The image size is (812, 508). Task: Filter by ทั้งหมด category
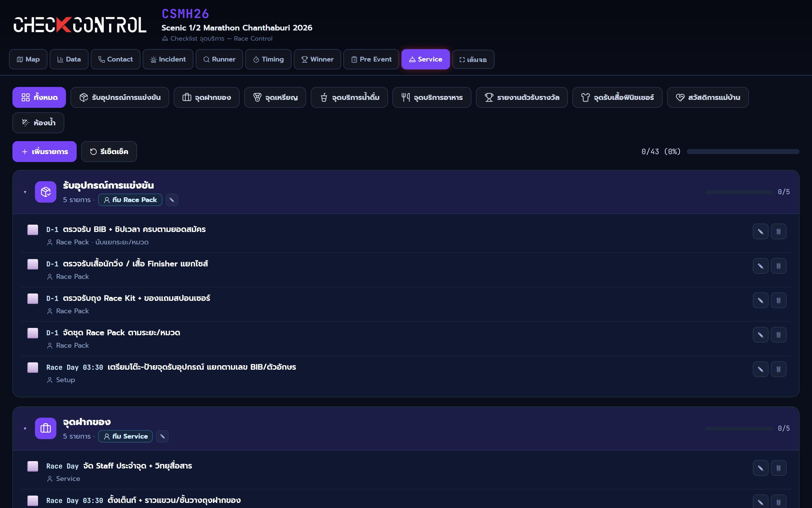[x=39, y=97]
